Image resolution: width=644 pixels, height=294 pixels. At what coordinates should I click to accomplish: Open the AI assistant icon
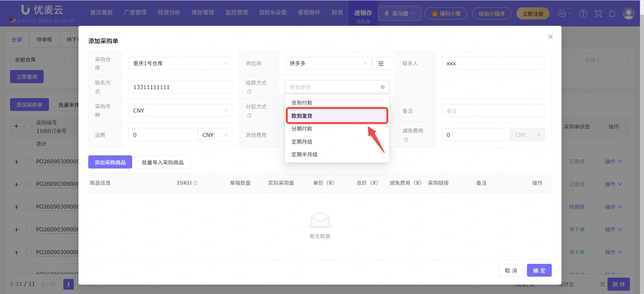[561, 13]
